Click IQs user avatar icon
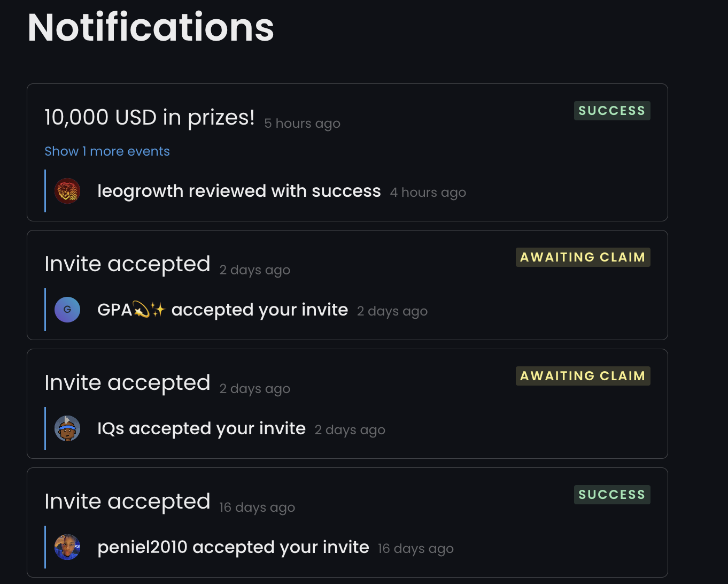 pyautogui.click(x=67, y=428)
